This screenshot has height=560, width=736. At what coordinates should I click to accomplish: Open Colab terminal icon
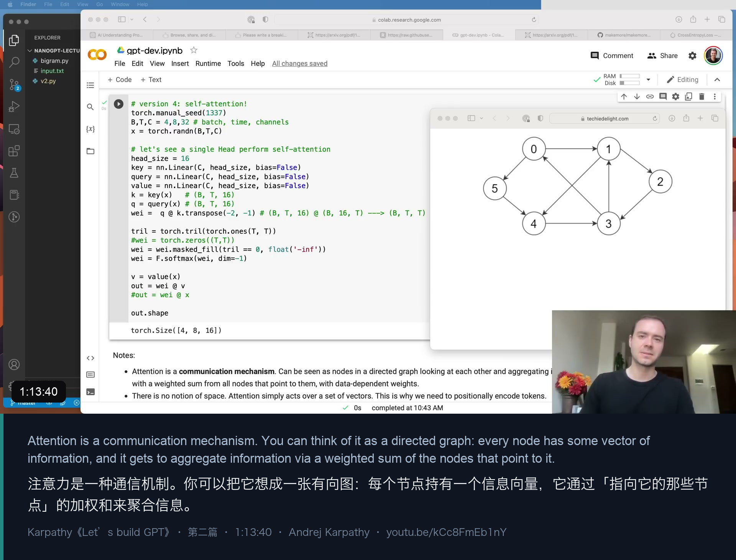click(x=90, y=392)
